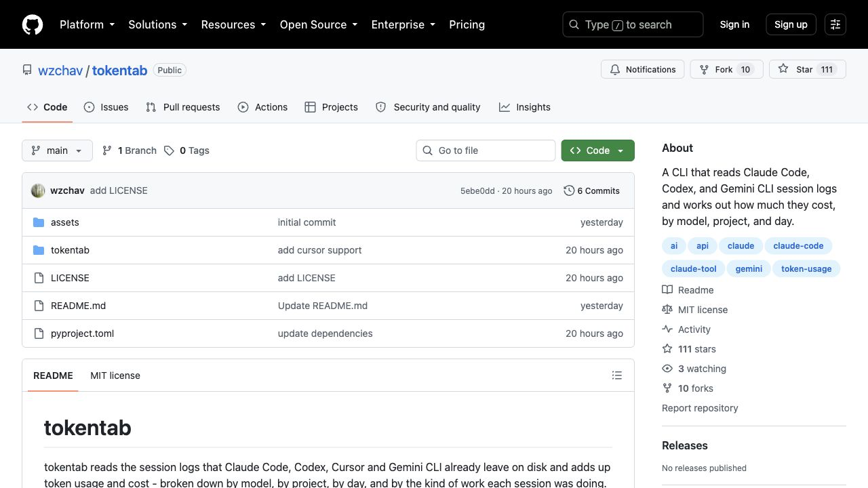Open the Projects tab

point(331,107)
